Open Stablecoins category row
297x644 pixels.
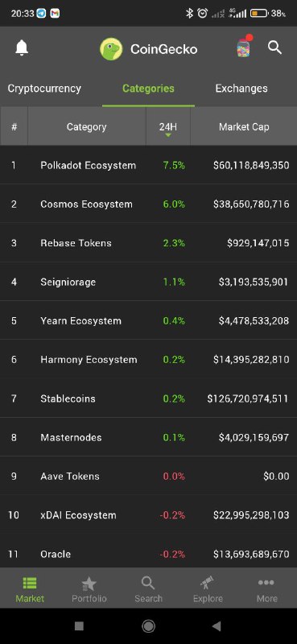tap(148, 398)
